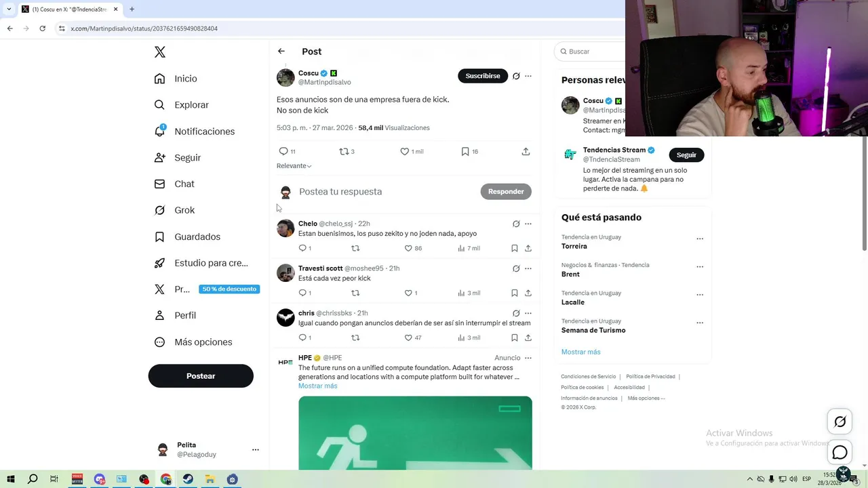Click the Suscribirse button
The height and width of the screenshot is (488, 868).
[x=483, y=76]
